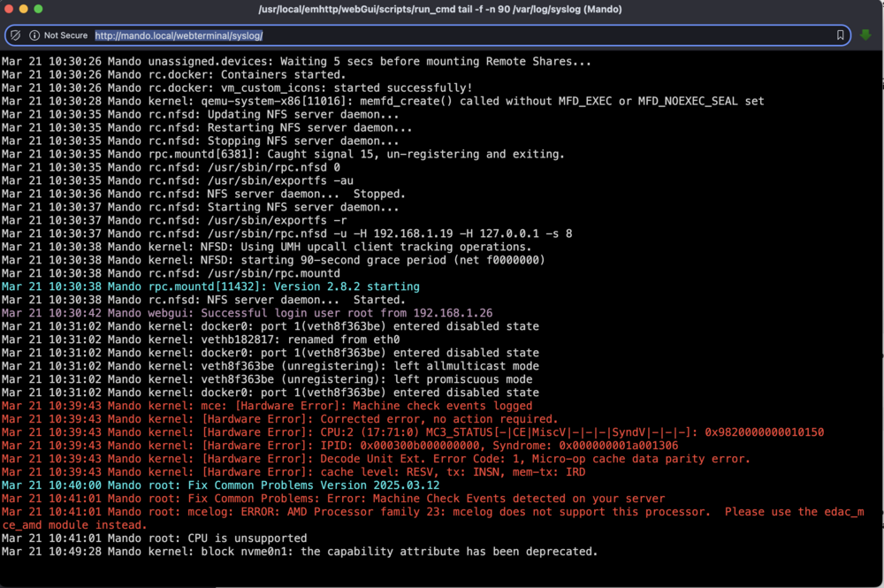Click the green download arrow icon
Screen dimensions: 884x588
(x=865, y=35)
